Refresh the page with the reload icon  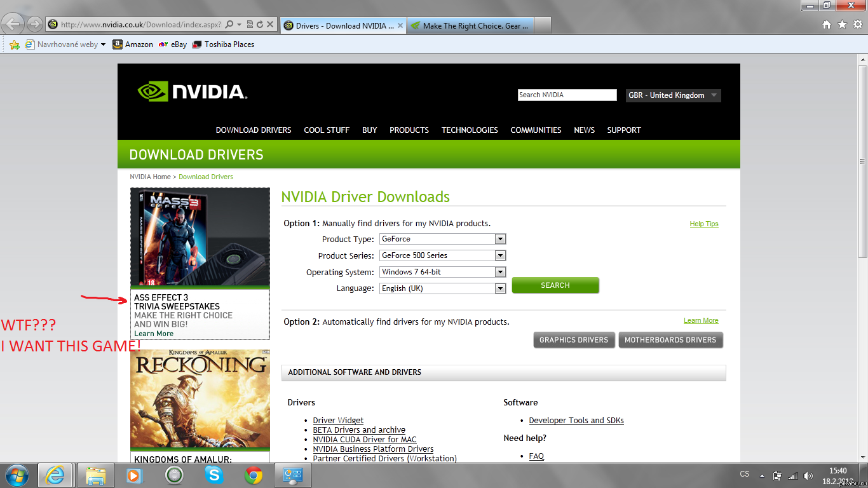tap(260, 25)
